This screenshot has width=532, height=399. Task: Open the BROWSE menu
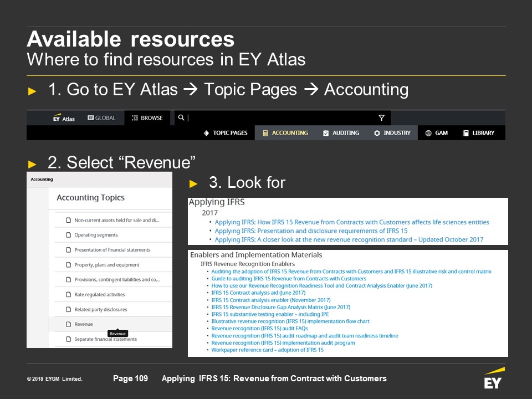tap(147, 118)
